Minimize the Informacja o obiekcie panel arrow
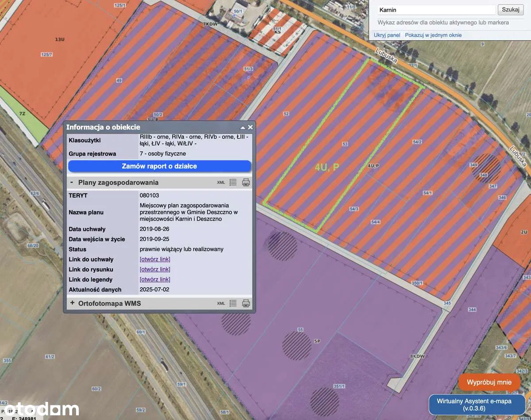The width and height of the screenshot is (531, 420). pos(242,127)
